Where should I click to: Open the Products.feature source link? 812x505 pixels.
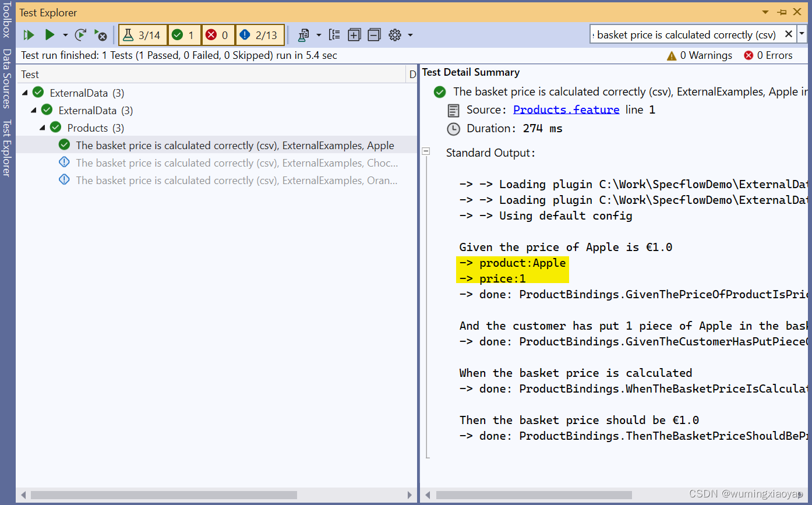click(566, 110)
